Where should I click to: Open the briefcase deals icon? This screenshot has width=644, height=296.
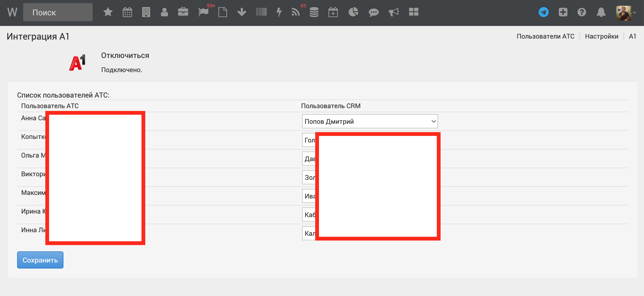tap(183, 12)
